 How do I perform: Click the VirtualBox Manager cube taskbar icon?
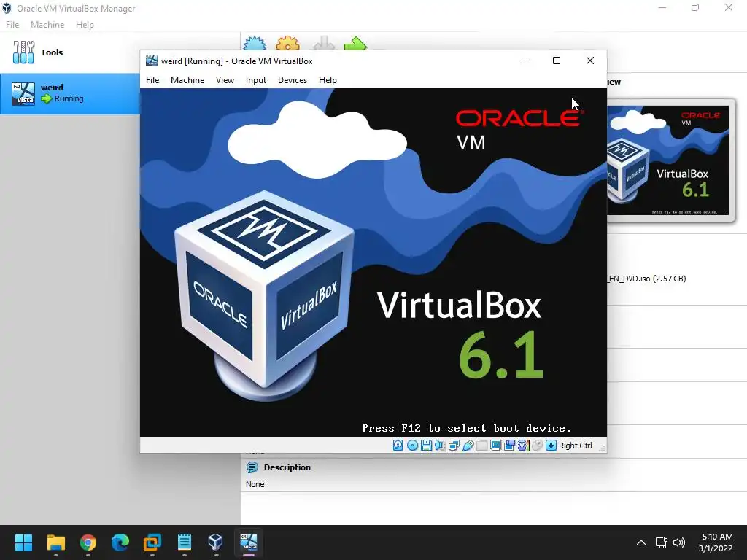tap(216, 542)
